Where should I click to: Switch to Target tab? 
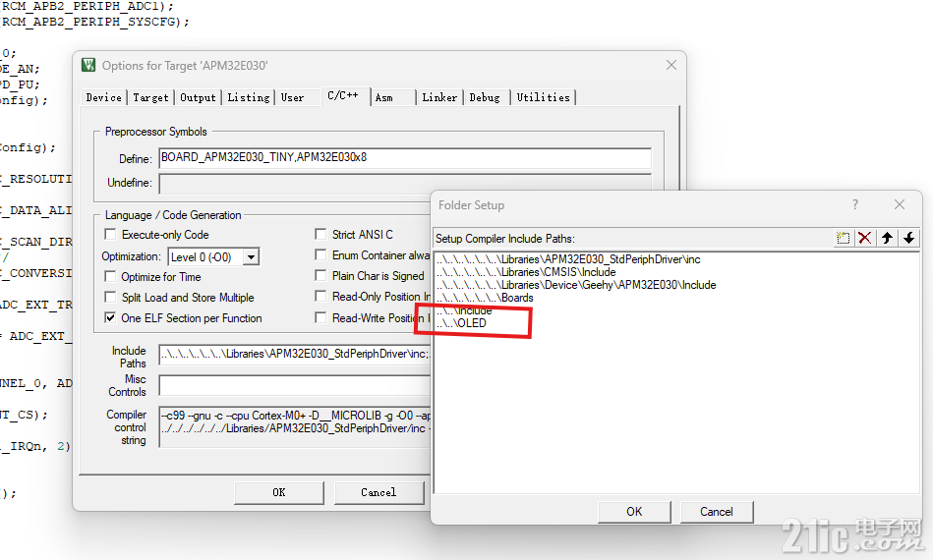click(x=150, y=97)
